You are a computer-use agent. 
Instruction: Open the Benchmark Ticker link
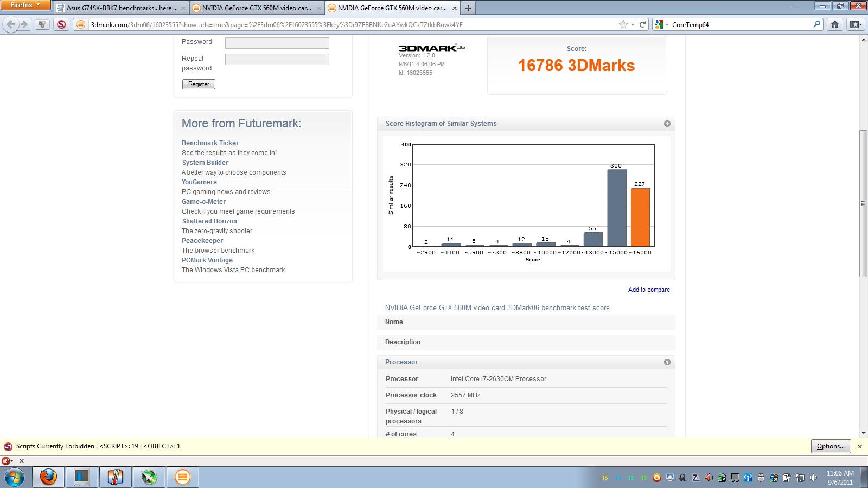[x=210, y=143]
